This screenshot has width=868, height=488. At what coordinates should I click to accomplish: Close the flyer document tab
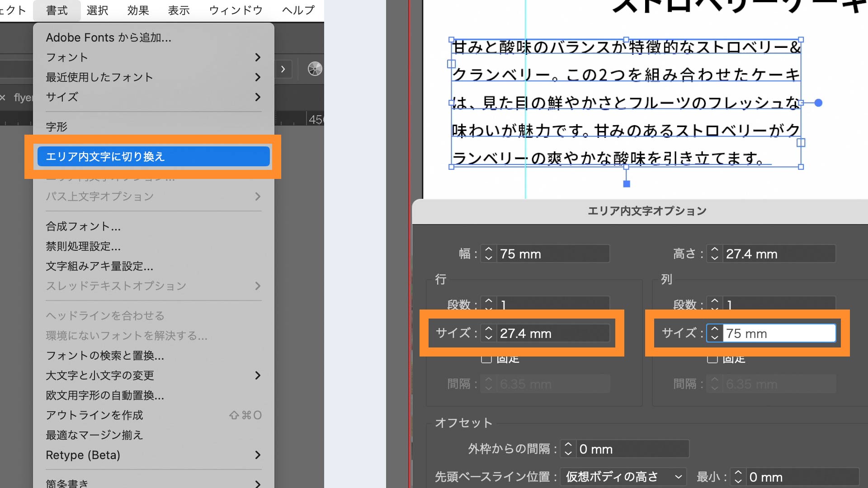pos(3,98)
